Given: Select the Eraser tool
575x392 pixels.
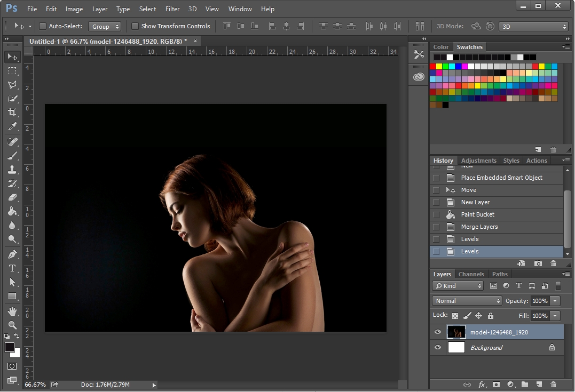Looking at the screenshot, I should [12, 197].
